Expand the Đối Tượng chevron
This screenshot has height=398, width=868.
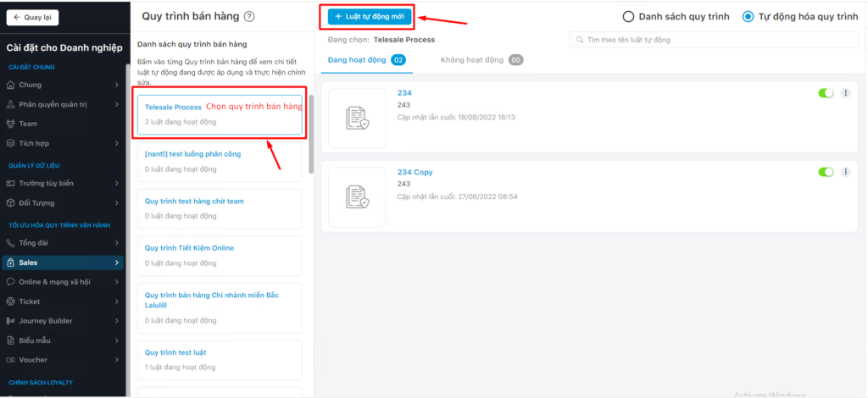click(117, 203)
